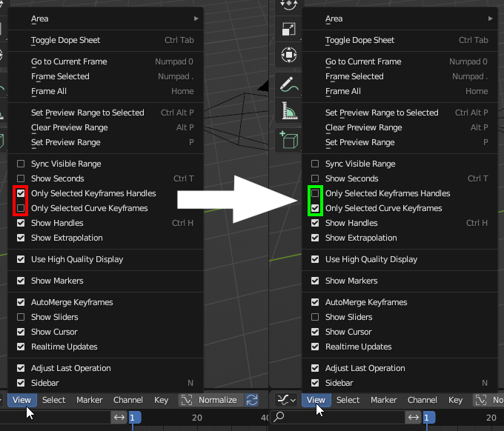Viewport: 504px width, 431px height.
Task: Enable Show Seconds in right menu
Action: point(315,178)
